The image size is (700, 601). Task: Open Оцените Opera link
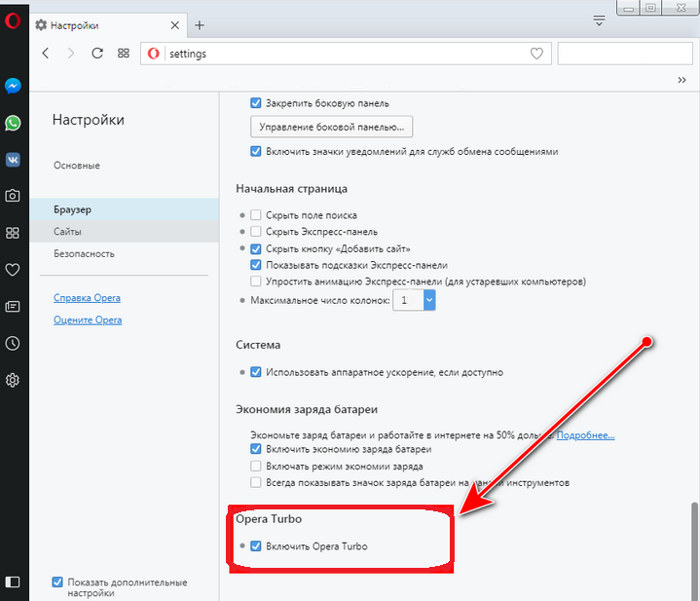point(88,320)
